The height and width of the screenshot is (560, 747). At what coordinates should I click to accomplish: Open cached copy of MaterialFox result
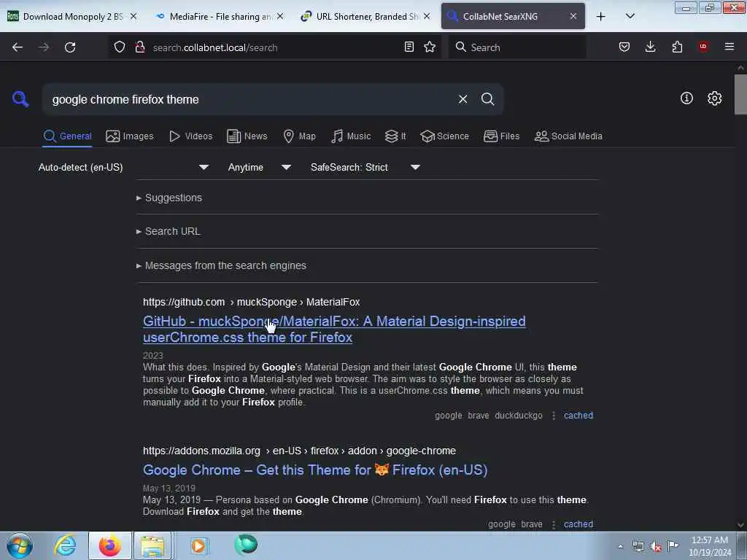pyautogui.click(x=578, y=415)
